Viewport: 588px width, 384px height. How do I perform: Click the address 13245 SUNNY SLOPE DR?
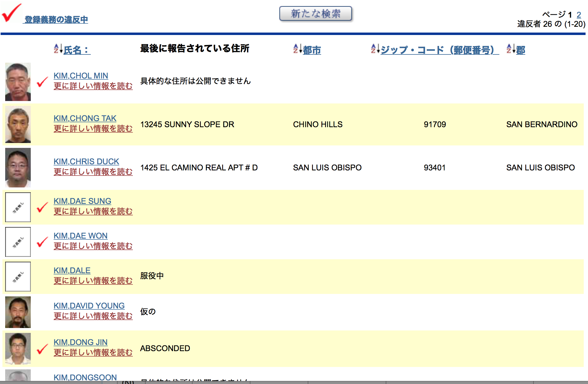tap(187, 124)
